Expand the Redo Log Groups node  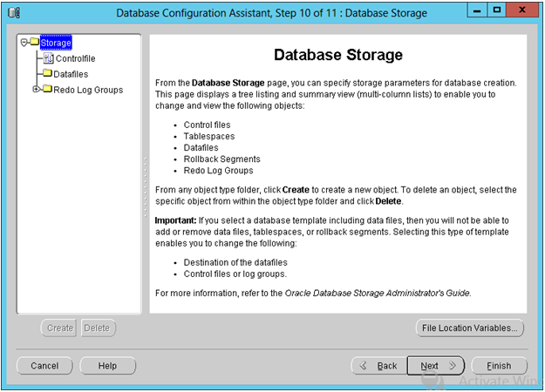pyautogui.click(x=36, y=90)
